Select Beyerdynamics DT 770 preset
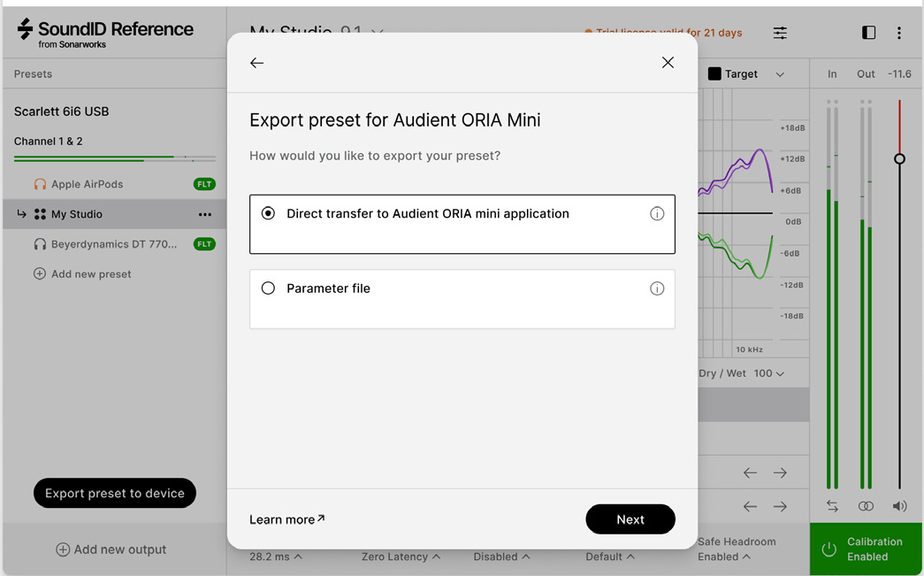The width and height of the screenshot is (924, 576). click(114, 244)
